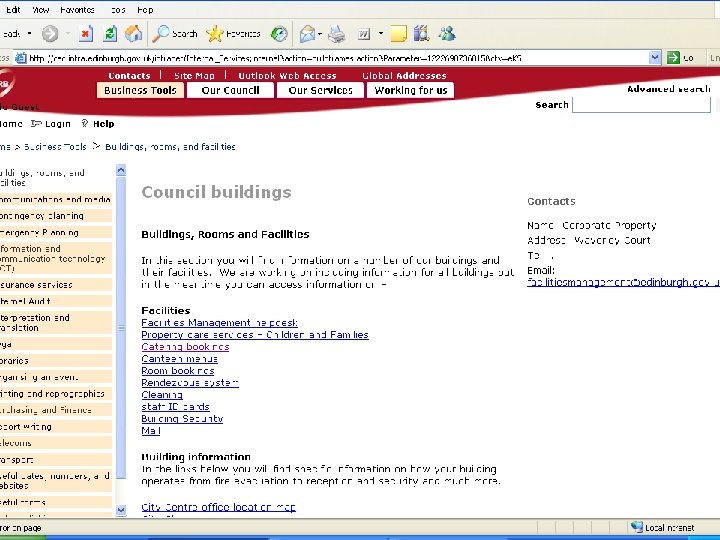
Task: Go to browser Home page icon
Action: point(134,34)
